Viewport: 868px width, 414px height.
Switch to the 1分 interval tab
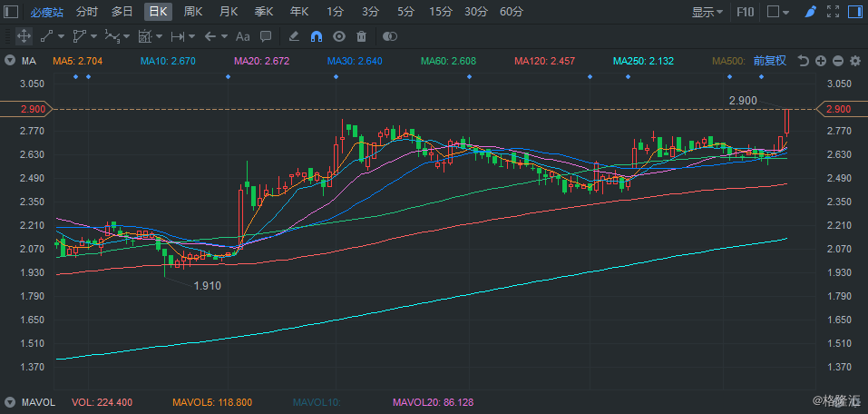point(335,12)
